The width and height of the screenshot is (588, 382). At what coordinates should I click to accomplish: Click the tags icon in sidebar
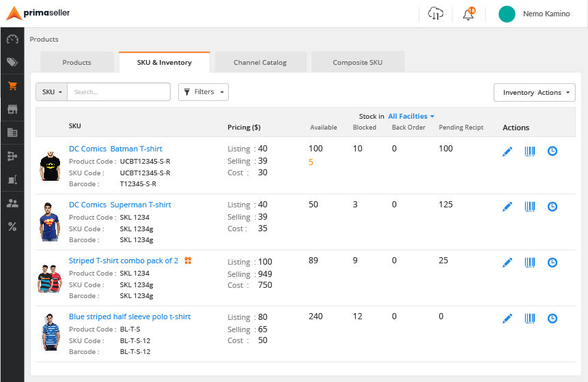pyautogui.click(x=12, y=62)
